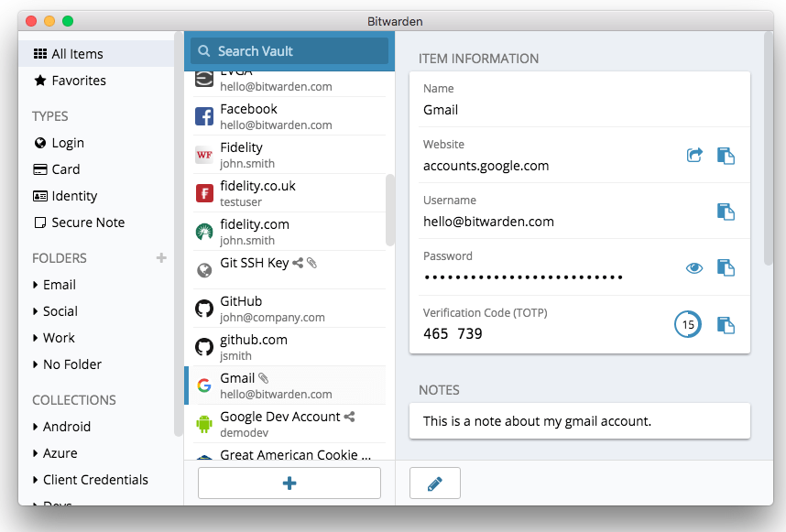
Task: Click the plus button to add item
Action: [x=289, y=483]
